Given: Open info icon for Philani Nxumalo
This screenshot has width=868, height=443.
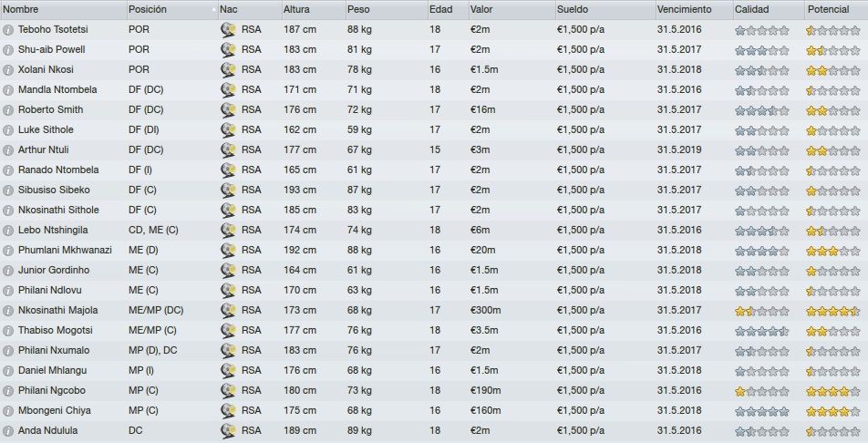Looking at the screenshot, I should click(x=7, y=351).
